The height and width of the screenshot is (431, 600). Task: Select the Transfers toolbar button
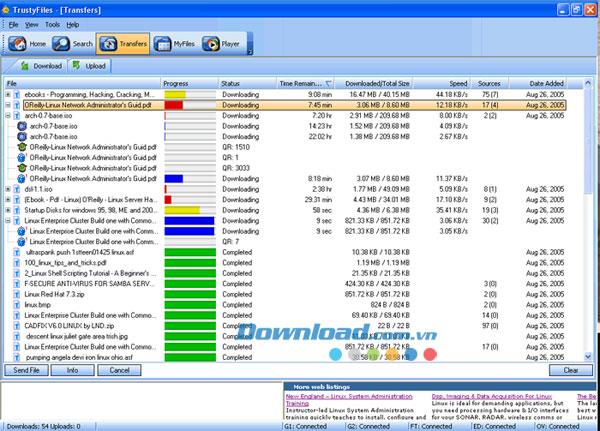pos(123,44)
